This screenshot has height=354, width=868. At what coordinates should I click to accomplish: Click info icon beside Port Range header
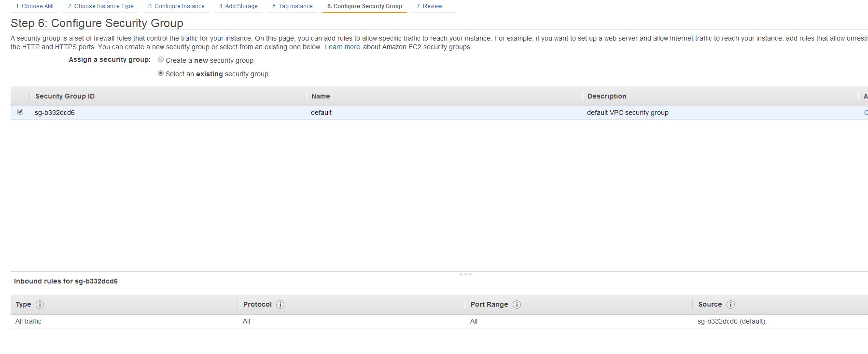517,305
